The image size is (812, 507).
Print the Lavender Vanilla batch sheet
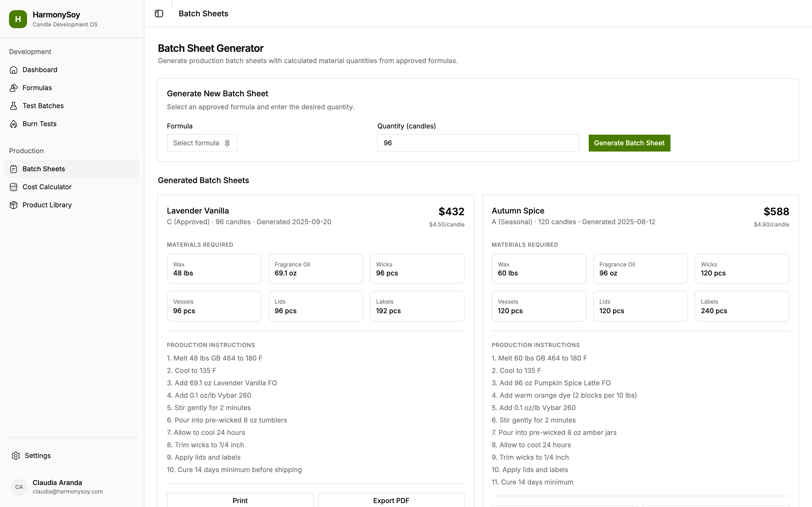pyautogui.click(x=240, y=500)
